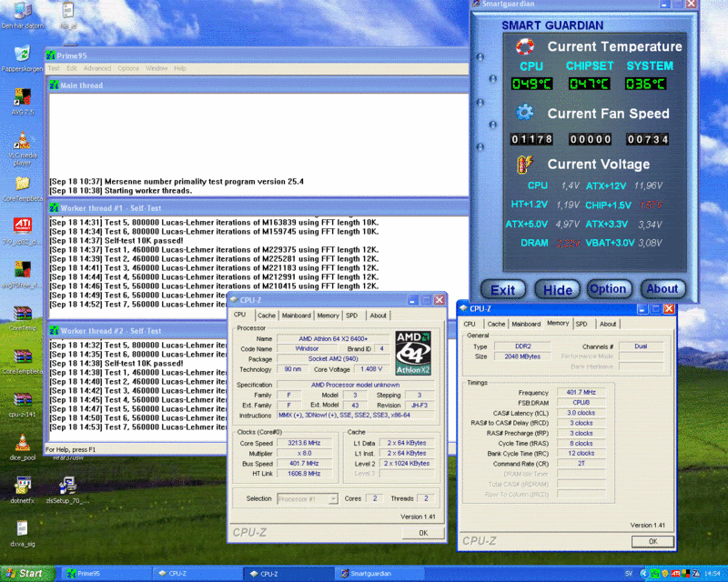Open the Advanced menu in Prime95
728x582 pixels.
[x=97, y=68]
